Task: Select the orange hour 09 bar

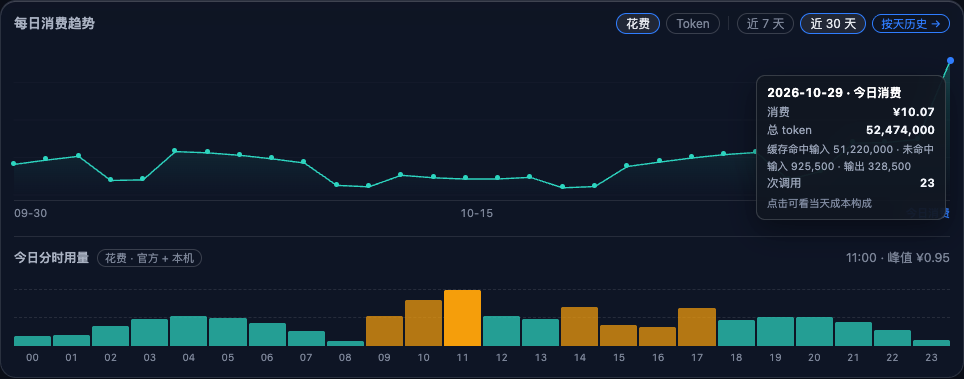Action: [x=384, y=331]
